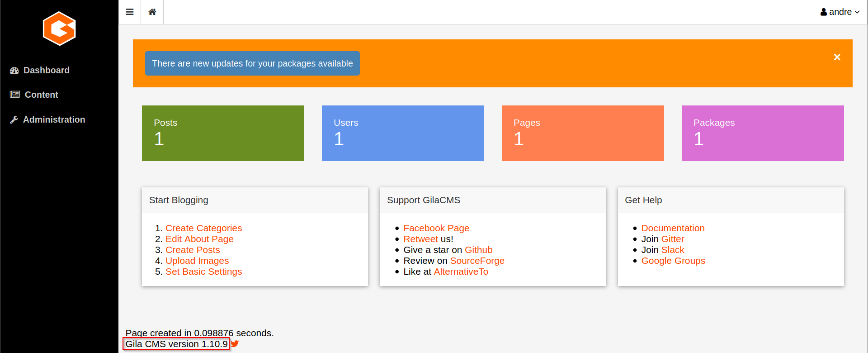
Task: Click the package updates available button
Action: (x=252, y=63)
